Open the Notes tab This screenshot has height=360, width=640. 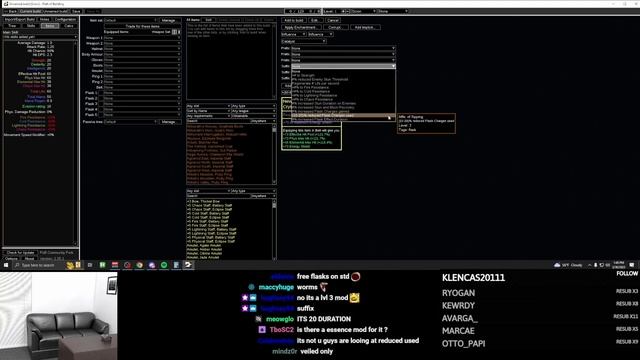[44, 19]
